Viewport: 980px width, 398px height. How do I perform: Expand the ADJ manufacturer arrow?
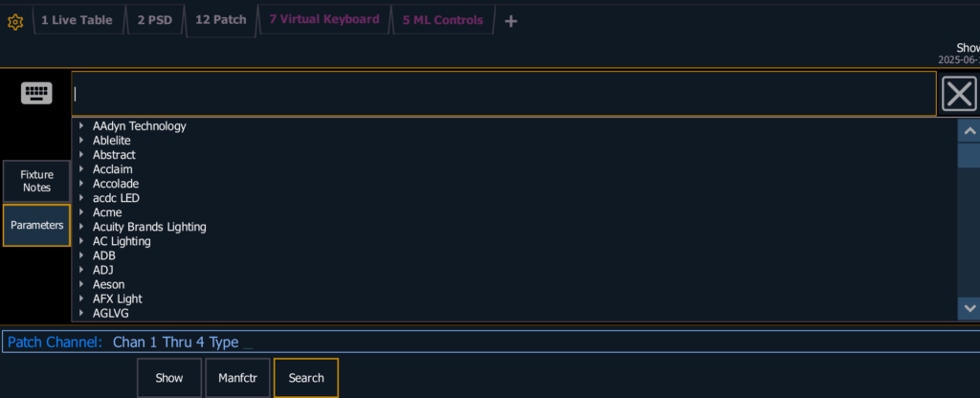[x=82, y=269]
